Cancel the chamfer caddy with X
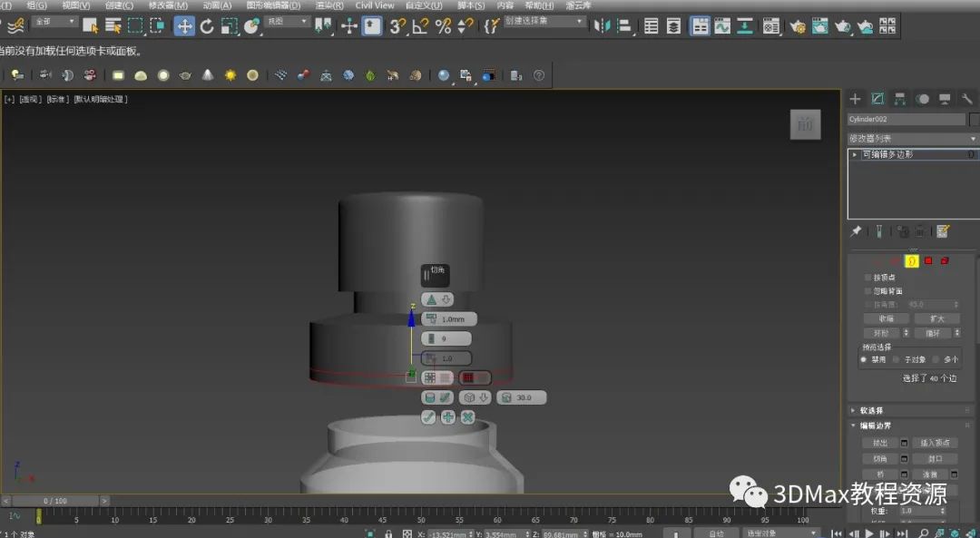This screenshot has width=980, height=538. [x=467, y=417]
